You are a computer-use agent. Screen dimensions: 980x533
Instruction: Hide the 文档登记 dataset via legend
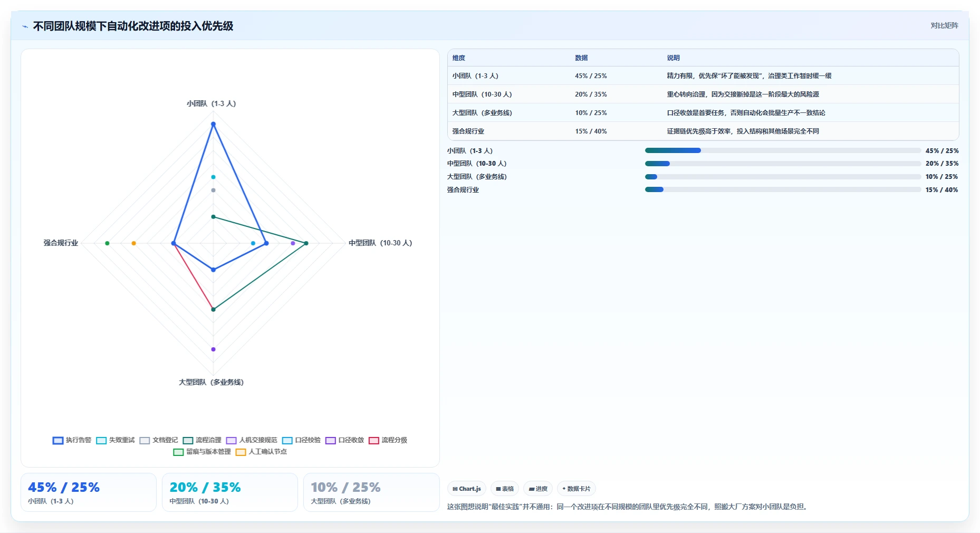(x=159, y=440)
